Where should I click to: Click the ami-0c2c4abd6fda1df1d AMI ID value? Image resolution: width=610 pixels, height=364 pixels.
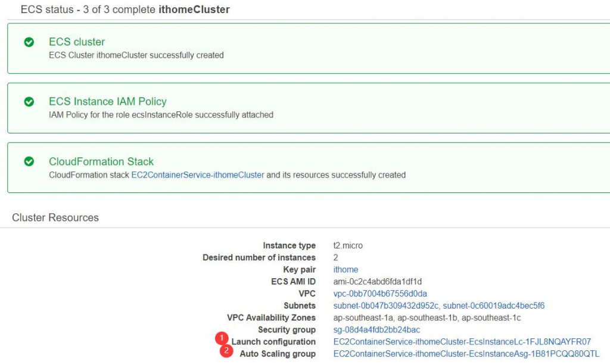(x=378, y=282)
